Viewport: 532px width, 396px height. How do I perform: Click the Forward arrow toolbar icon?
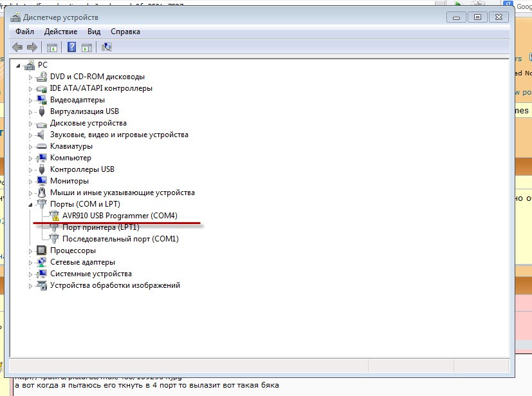(x=32, y=47)
